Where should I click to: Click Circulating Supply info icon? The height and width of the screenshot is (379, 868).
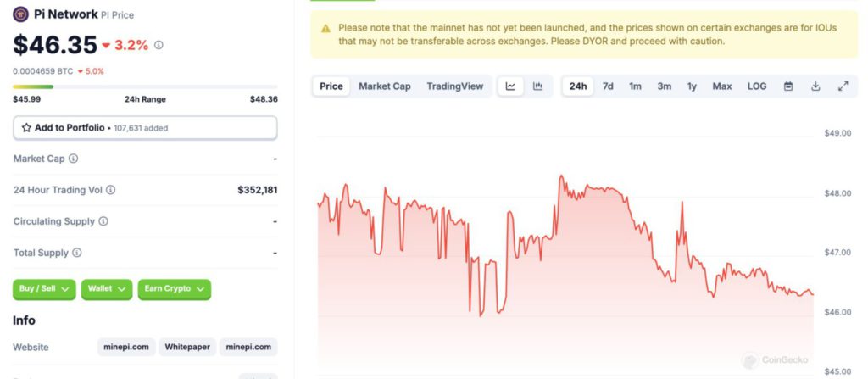click(103, 221)
